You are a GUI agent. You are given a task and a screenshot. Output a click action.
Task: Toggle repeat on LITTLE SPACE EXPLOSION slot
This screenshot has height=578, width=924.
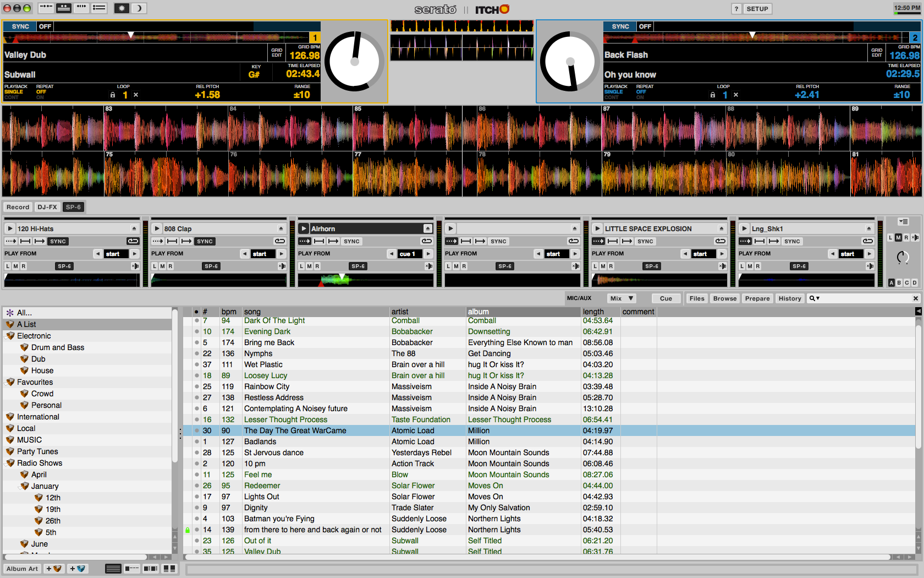click(721, 241)
